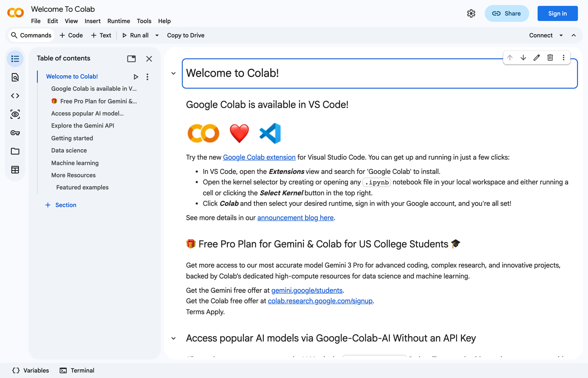Open the Insert menu
The width and height of the screenshot is (588, 378).
click(x=92, y=21)
